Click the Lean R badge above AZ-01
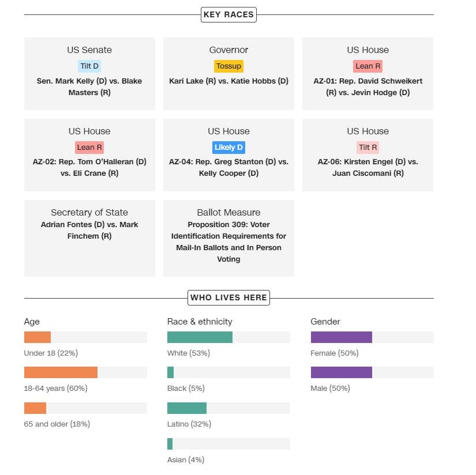The width and height of the screenshot is (476, 475). [x=368, y=66]
